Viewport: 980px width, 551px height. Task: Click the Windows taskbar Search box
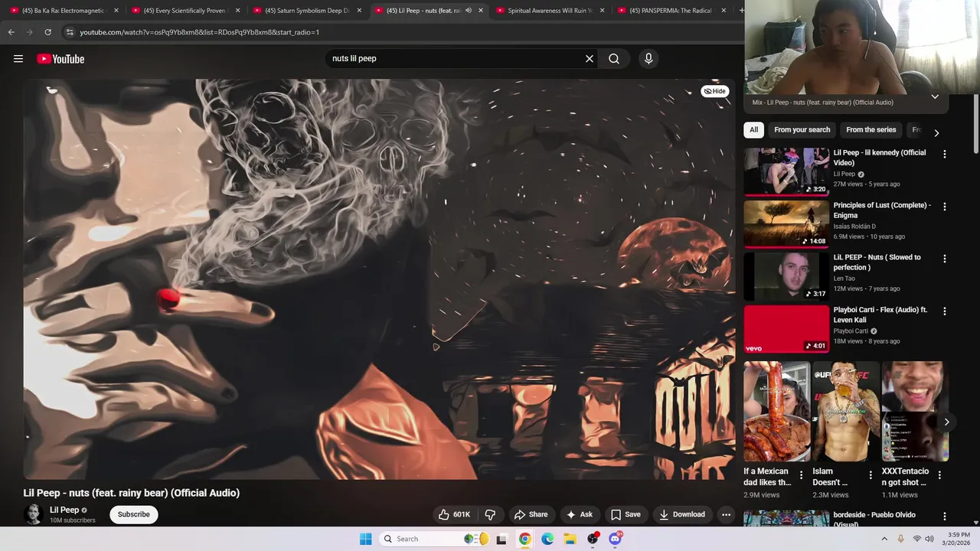click(x=435, y=539)
